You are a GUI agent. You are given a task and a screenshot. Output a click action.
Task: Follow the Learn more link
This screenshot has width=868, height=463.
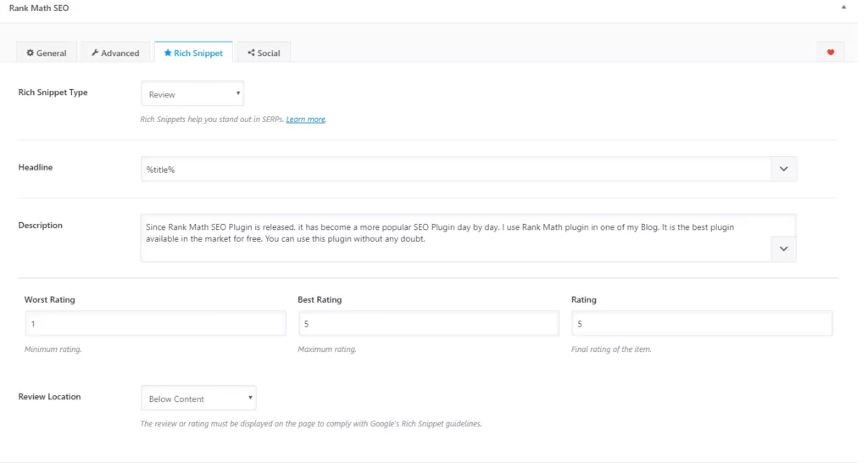305,119
